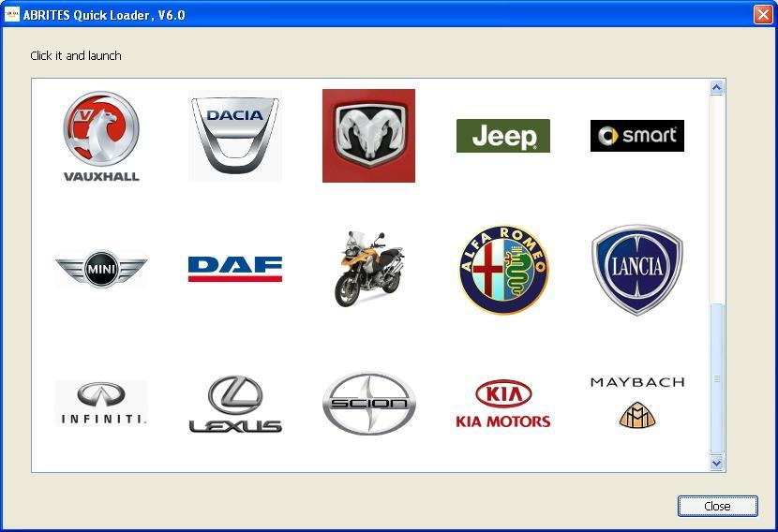Select the KIA Motors logo
The width and height of the screenshot is (778, 532).
tap(503, 404)
